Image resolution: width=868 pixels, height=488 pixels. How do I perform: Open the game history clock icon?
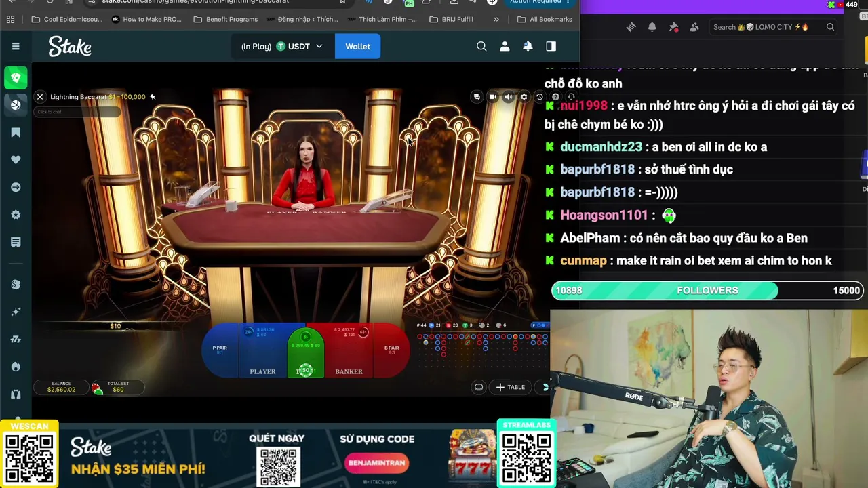539,97
